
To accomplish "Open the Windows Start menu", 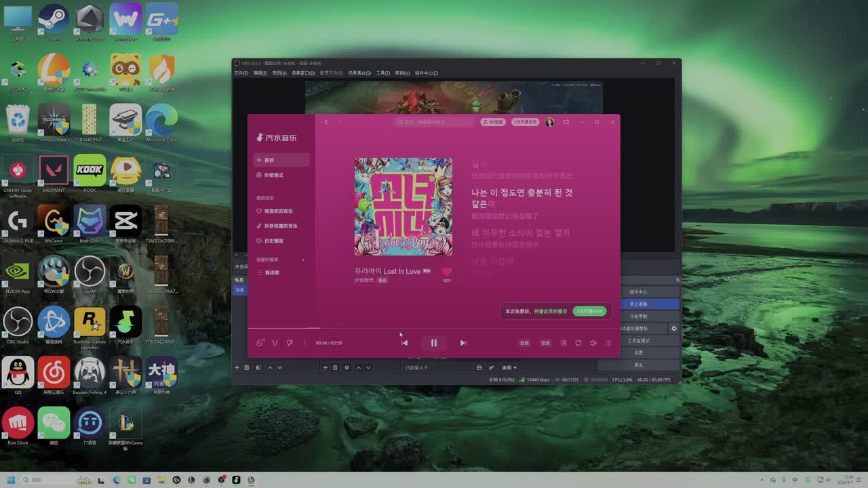I will click(x=11, y=480).
